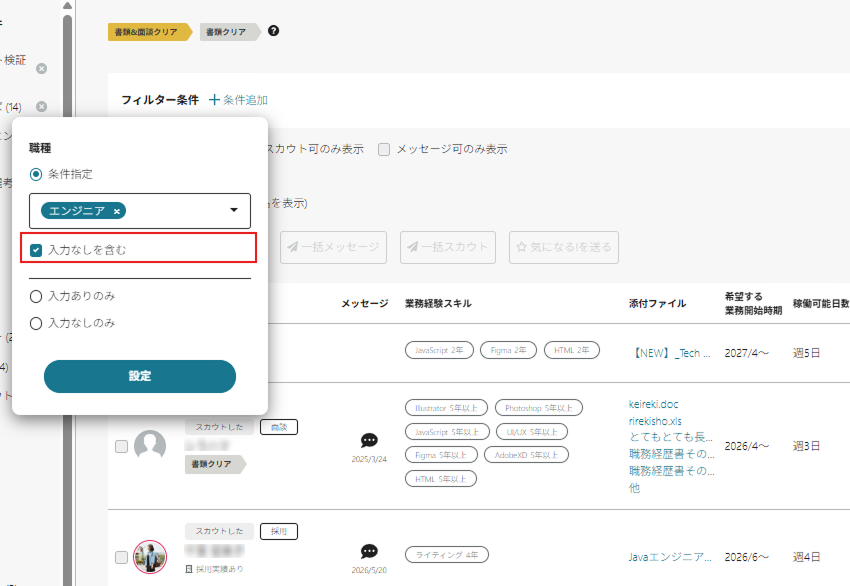
Task: Remove the エンジニア tag chip
Action: click(x=117, y=211)
